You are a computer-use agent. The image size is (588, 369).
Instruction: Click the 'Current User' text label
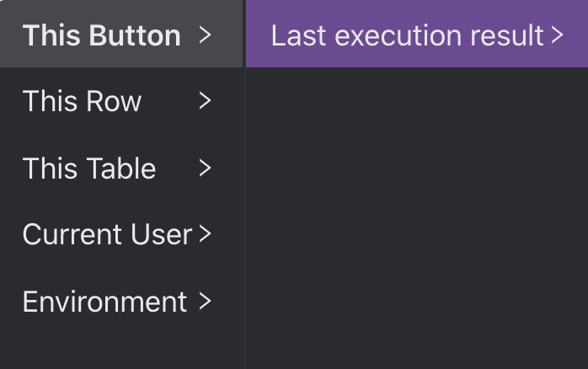[107, 234]
